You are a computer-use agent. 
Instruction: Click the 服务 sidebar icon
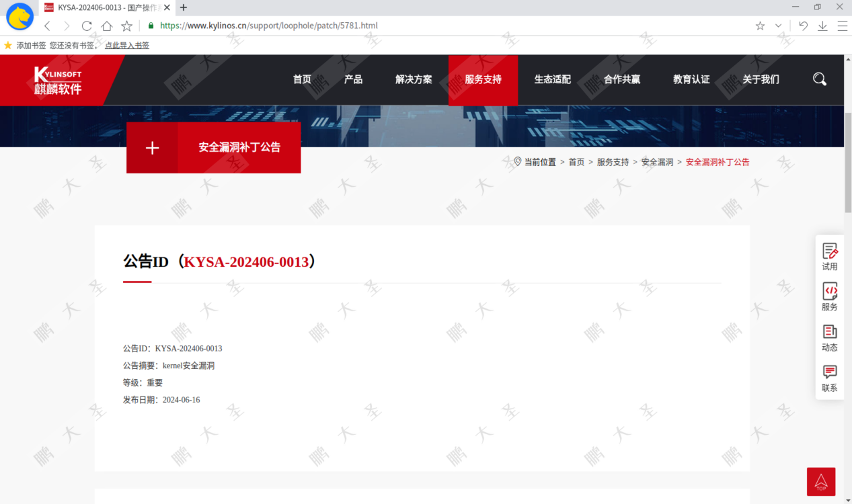830,296
